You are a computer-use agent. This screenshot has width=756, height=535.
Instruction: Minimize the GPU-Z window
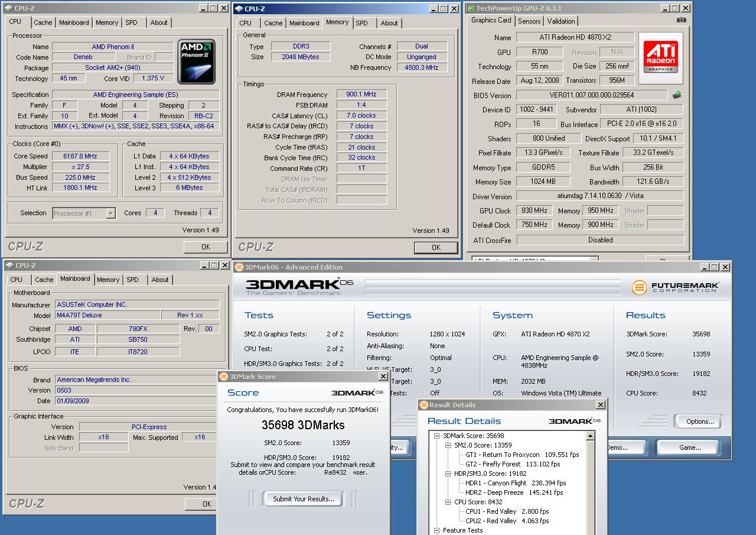pos(664,8)
